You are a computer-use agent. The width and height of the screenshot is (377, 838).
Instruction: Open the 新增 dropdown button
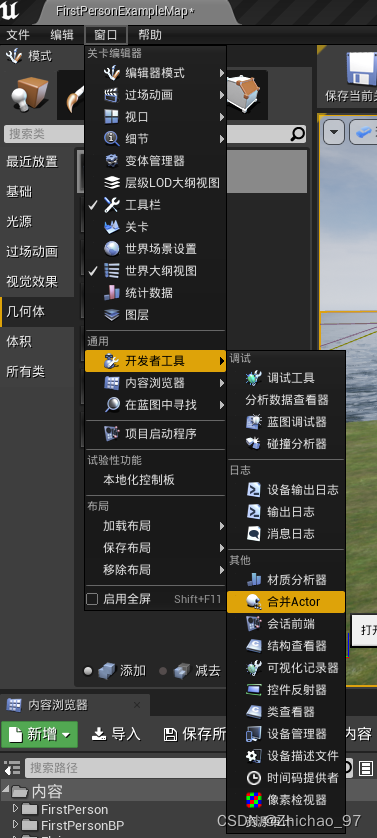[40, 734]
